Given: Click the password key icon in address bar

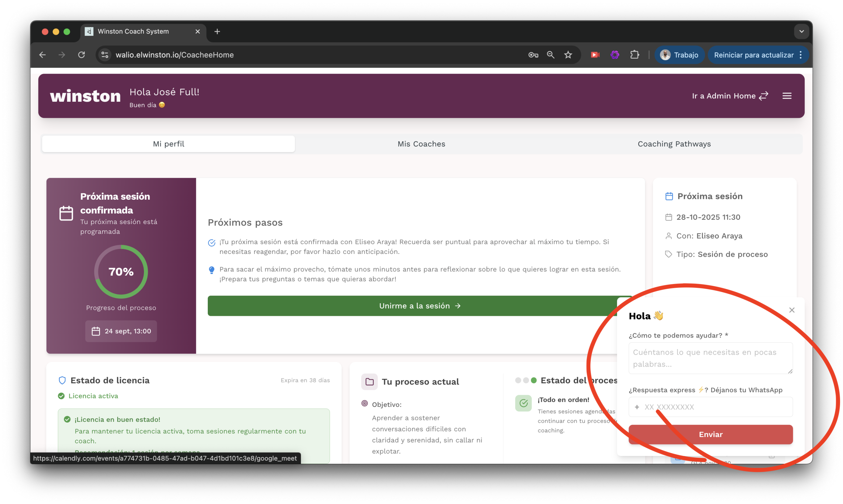Looking at the screenshot, I should [x=533, y=55].
